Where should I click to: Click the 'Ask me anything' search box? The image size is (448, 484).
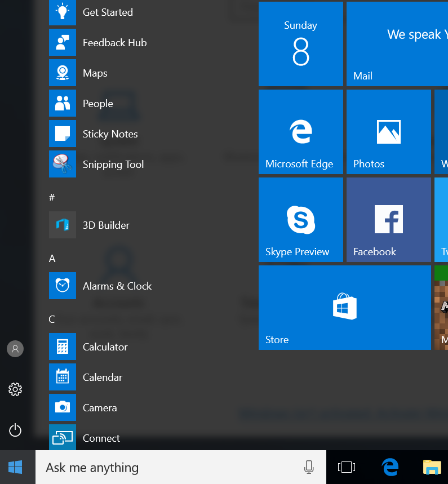[181, 467]
